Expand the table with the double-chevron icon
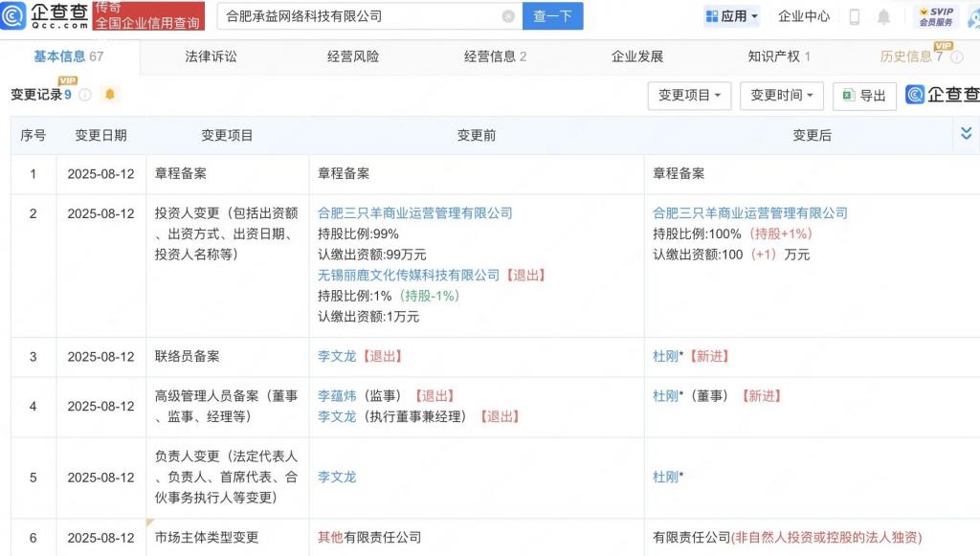Screen dimensions: 980x556 (x=966, y=134)
